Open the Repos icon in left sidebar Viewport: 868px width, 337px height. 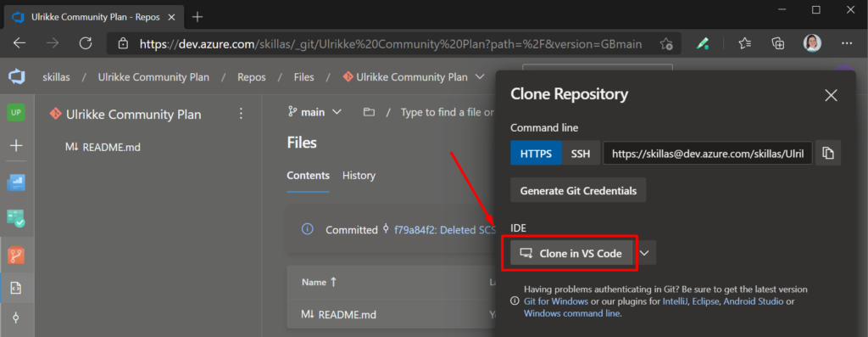(x=16, y=255)
